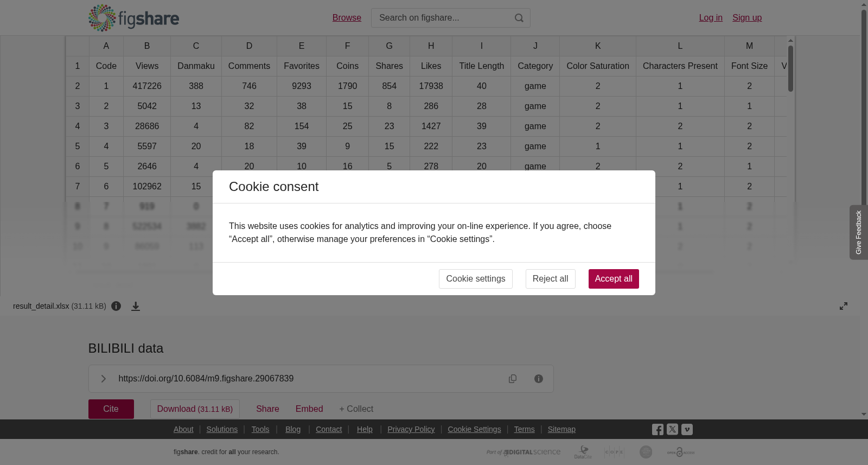Open the Tools footer link

pyautogui.click(x=260, y=429)
